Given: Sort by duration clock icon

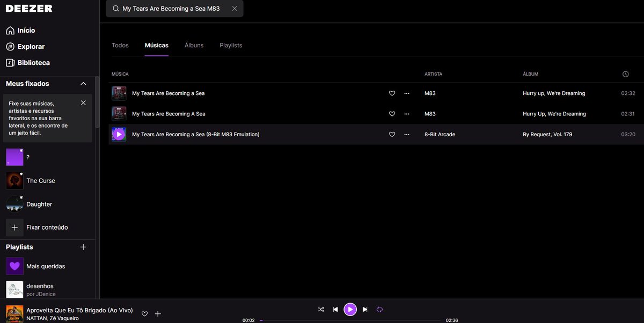Looking at the screenshot, I should 625,74.
